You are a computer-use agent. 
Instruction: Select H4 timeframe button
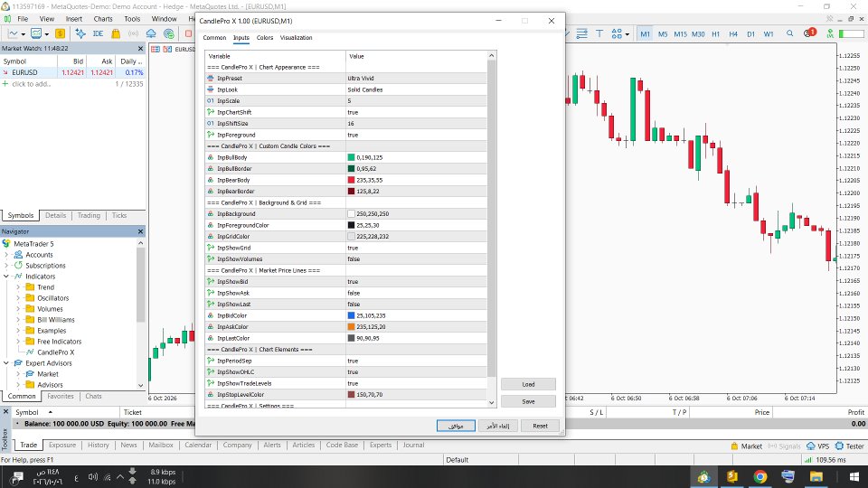[733, 34]
